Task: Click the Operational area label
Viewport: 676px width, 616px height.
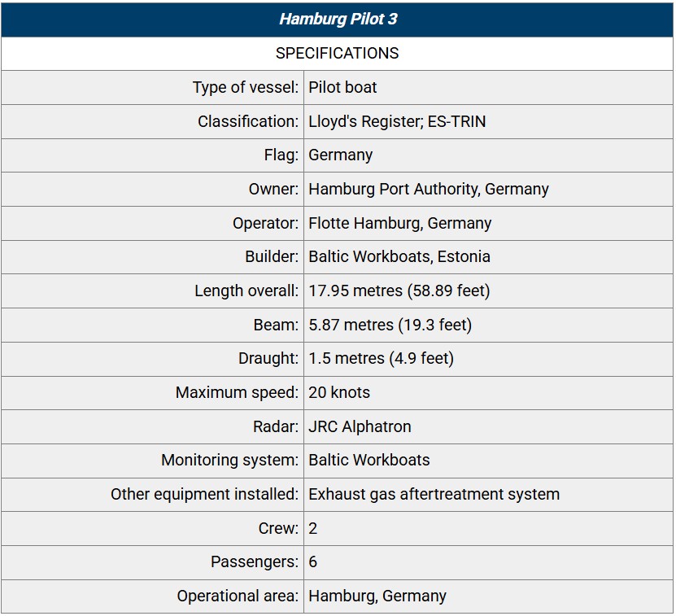Action: click(x=238, y=596)
